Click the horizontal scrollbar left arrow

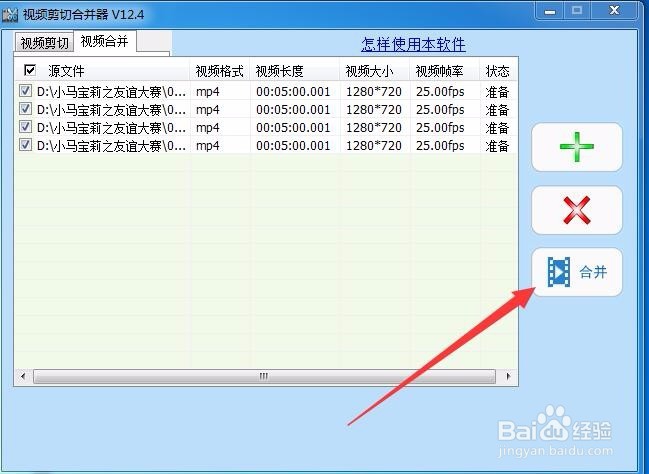coord(23,376)
